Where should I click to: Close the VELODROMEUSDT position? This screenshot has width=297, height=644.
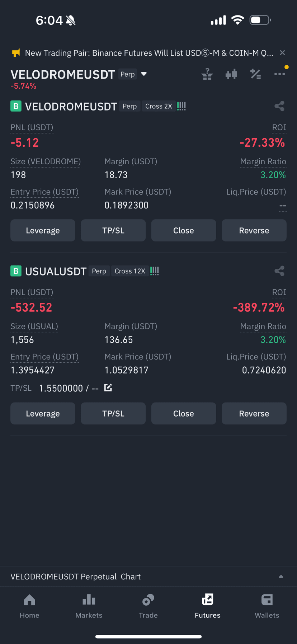(184, 230)
